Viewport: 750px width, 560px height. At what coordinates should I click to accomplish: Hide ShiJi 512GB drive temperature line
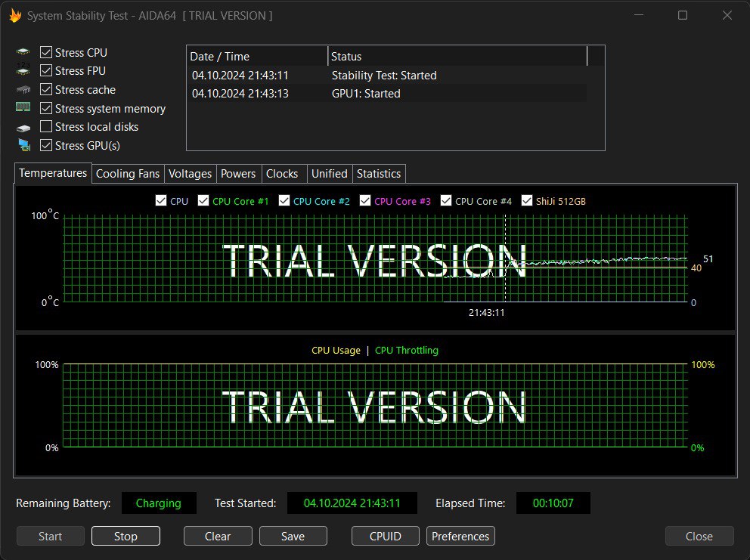point(527,200)
